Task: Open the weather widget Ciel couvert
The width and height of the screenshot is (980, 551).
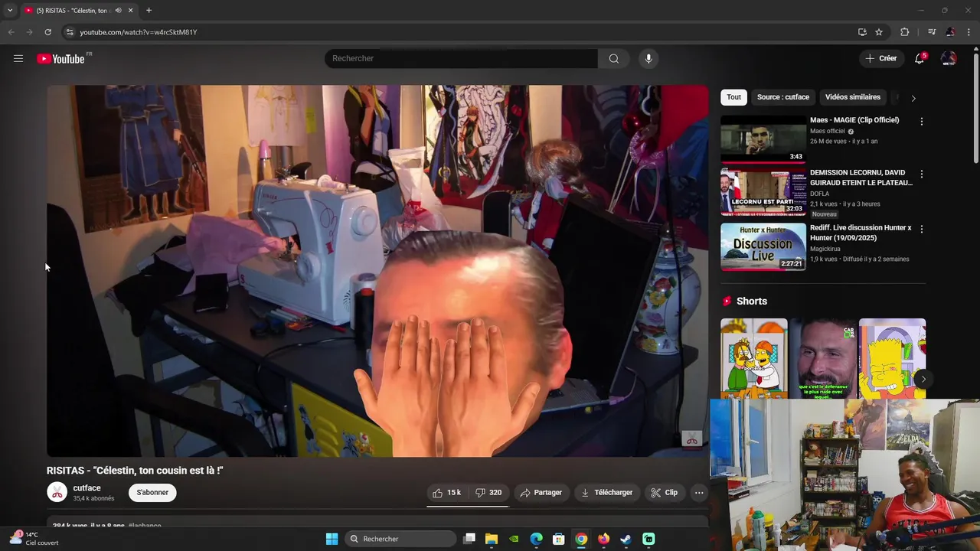Action: point(34,539)
